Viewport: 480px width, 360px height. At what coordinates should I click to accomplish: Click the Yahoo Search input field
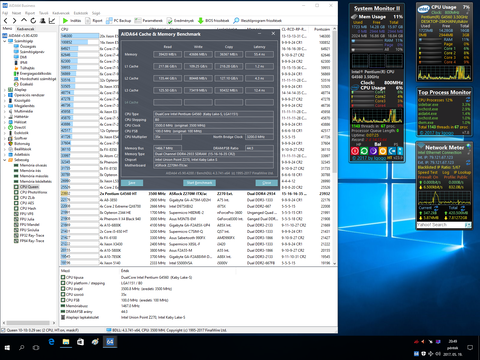click(441, 225)
